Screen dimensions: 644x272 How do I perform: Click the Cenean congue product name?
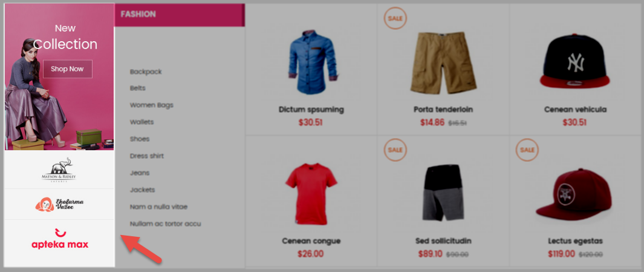pyautogui.click(x=311, y=240)
